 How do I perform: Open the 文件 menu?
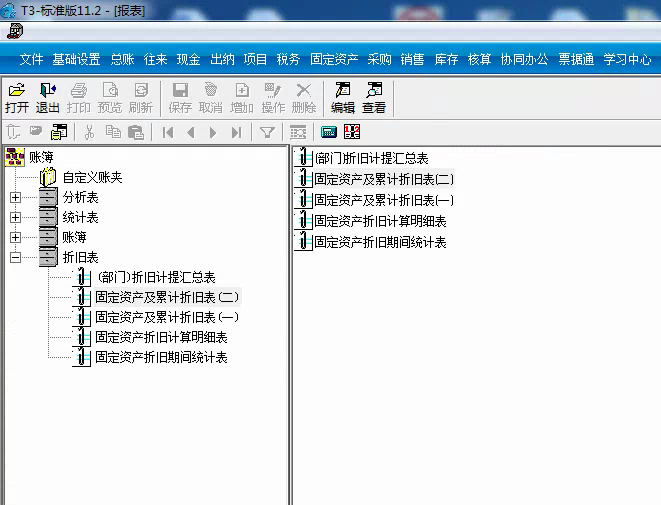pos(31,59)
